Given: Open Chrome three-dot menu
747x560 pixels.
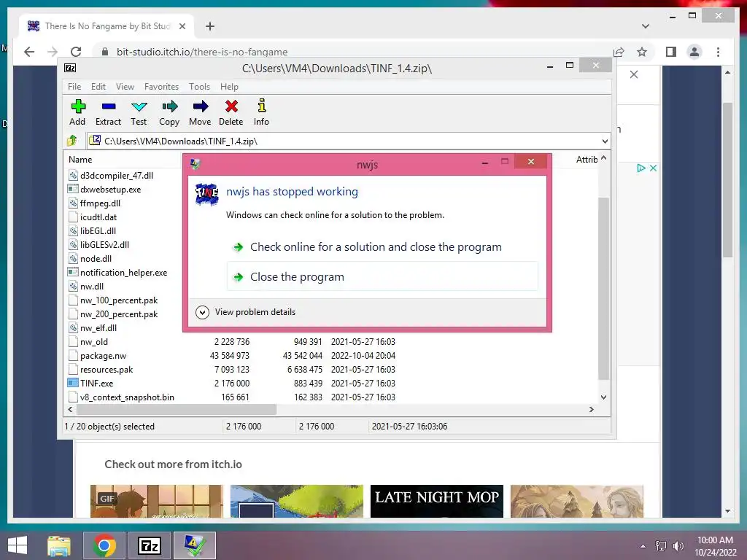Looking at the screenshot, I should [719, 52].
